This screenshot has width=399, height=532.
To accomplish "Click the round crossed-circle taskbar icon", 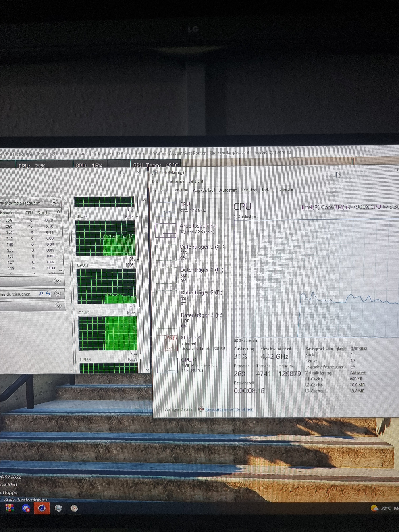I will [74, 508].
